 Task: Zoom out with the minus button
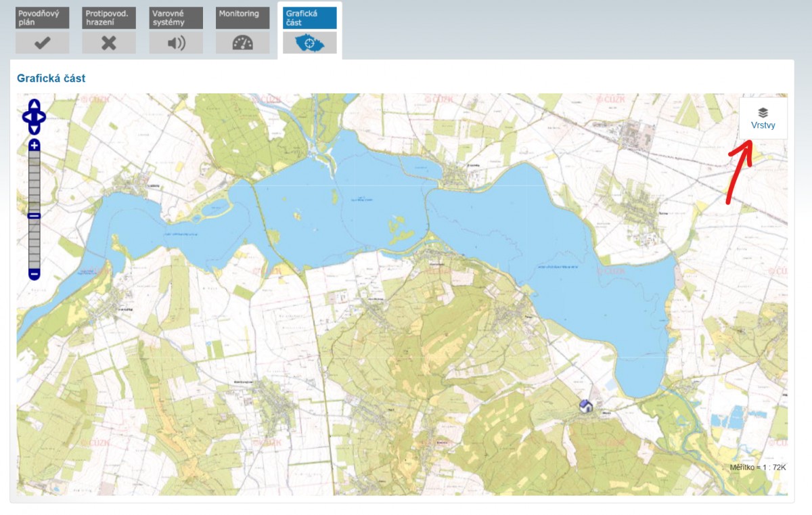pyautogui.click(x=35, y=274)
